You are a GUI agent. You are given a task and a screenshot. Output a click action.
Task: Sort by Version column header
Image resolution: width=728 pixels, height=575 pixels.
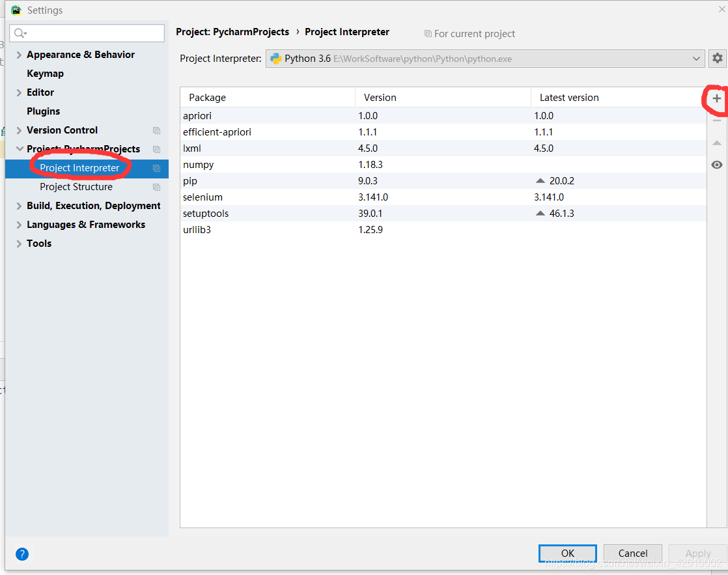(443, 98)
